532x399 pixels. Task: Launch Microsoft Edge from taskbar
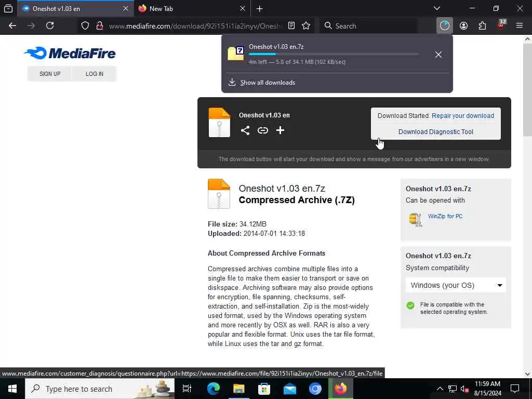(x=214, y=389)
